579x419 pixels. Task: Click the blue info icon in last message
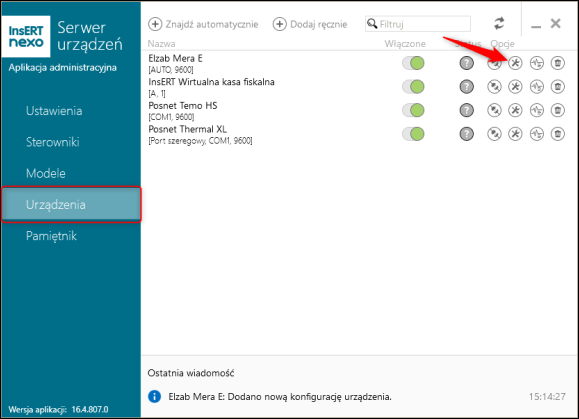(154, 397)
